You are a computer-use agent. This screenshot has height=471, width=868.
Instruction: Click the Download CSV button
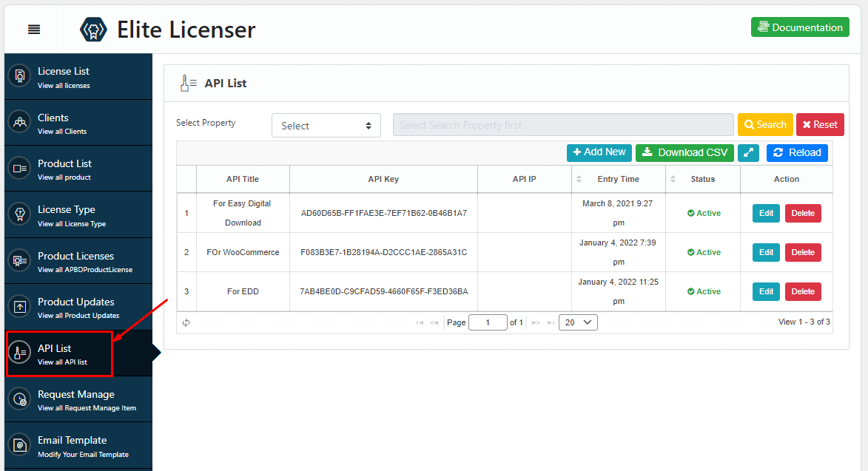pos(684,152)
